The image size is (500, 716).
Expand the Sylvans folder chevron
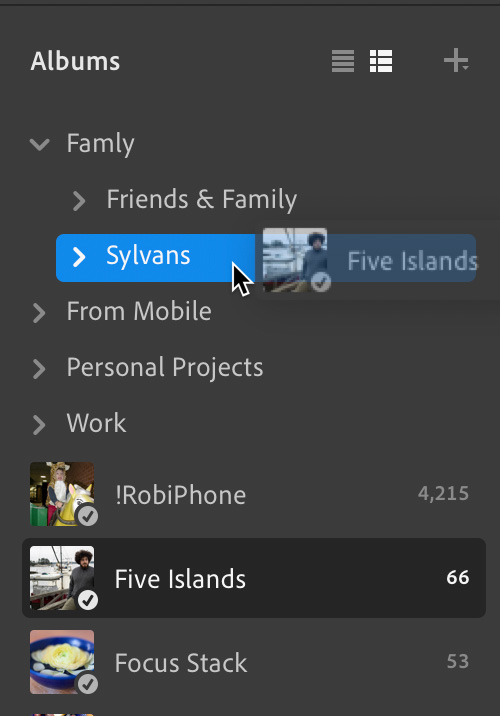pos(79,257)
